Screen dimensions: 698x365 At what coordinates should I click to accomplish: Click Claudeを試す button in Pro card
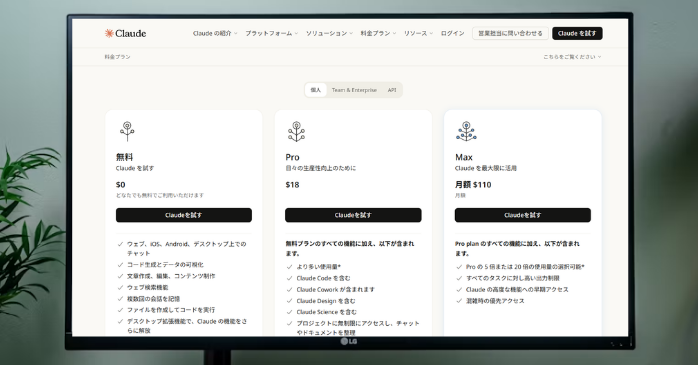pyautogui.click(x=353, y=215)
